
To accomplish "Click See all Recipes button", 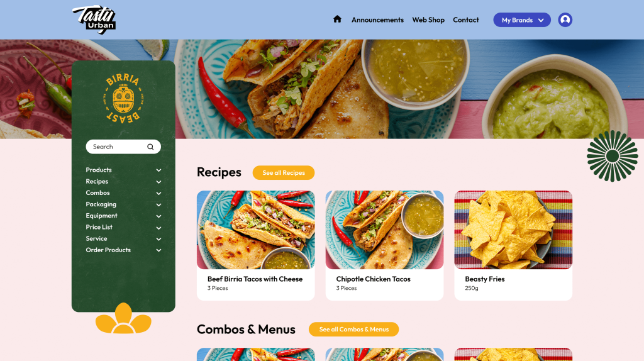I will click(284, 172).
